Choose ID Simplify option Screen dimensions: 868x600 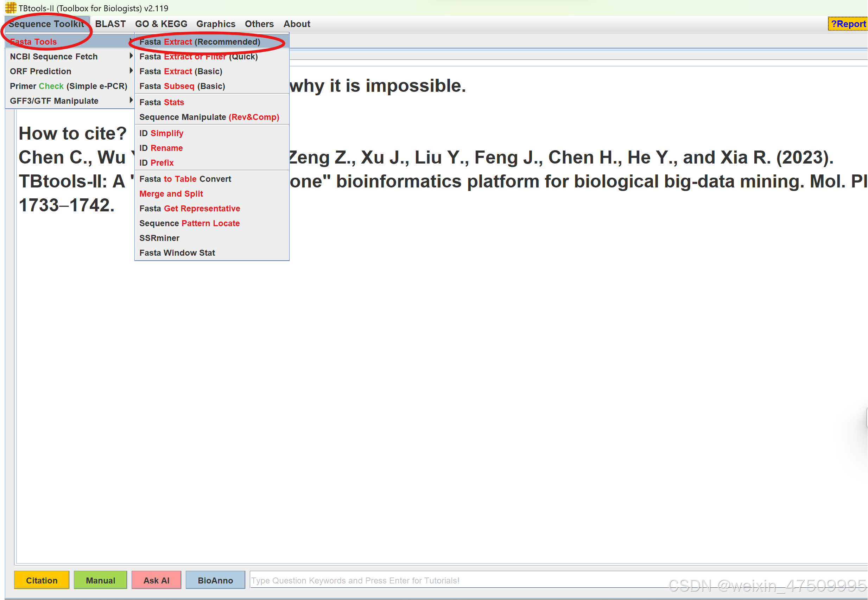coord(161,133)
